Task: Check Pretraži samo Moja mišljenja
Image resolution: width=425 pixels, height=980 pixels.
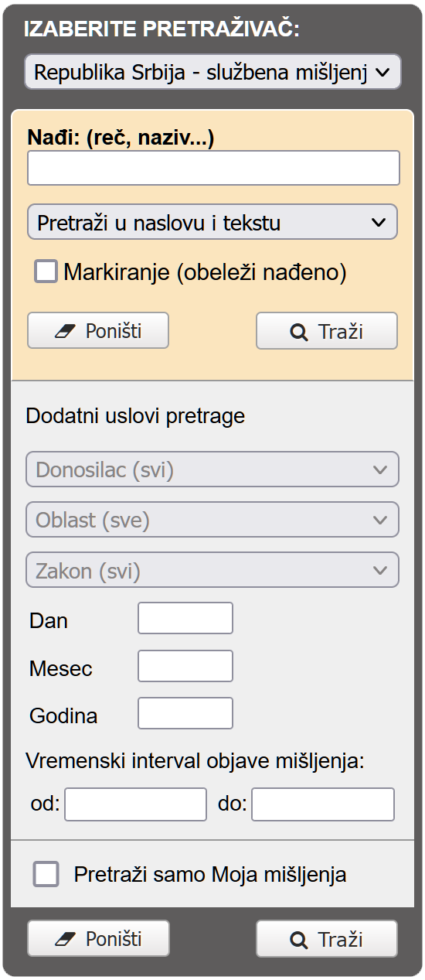Action: tap(46, 875)
